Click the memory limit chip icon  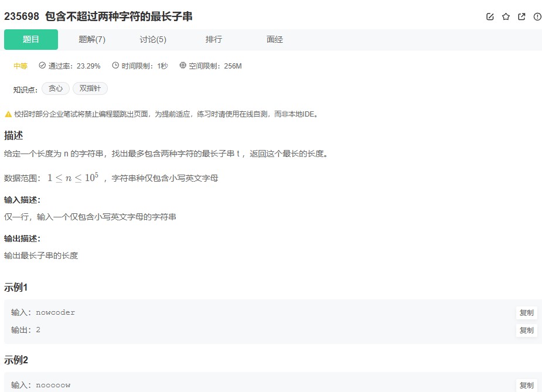pyautogui.click(x=182, y=66)
